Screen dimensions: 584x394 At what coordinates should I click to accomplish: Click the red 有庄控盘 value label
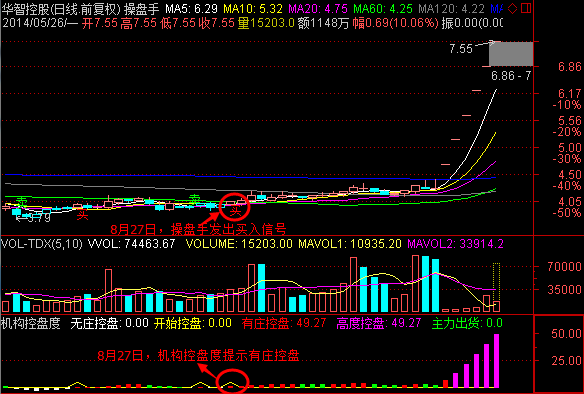284,323
